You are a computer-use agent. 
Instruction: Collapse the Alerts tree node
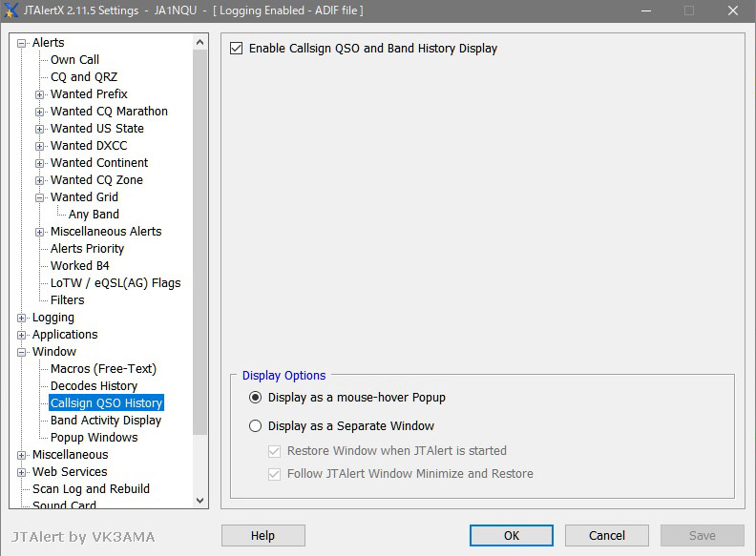point(22,43)
